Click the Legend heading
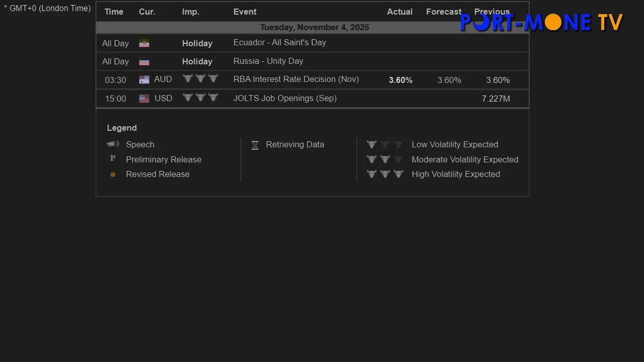This screenshot has height=362, width=644. [122, 128]
